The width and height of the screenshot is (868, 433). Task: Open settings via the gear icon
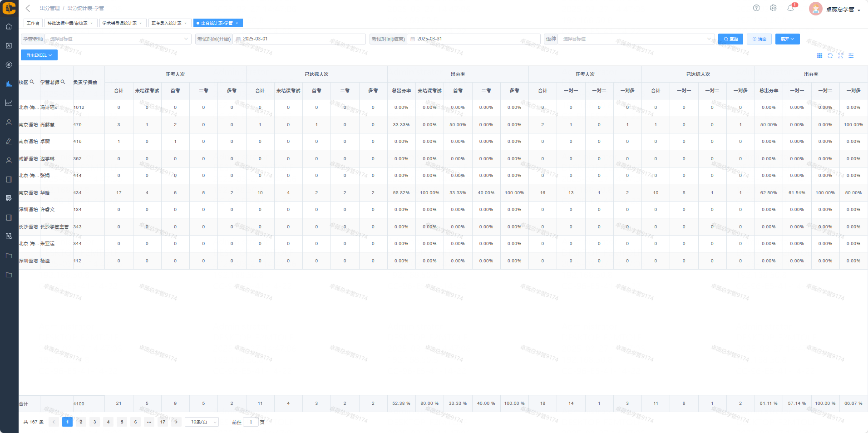point(773,8)
